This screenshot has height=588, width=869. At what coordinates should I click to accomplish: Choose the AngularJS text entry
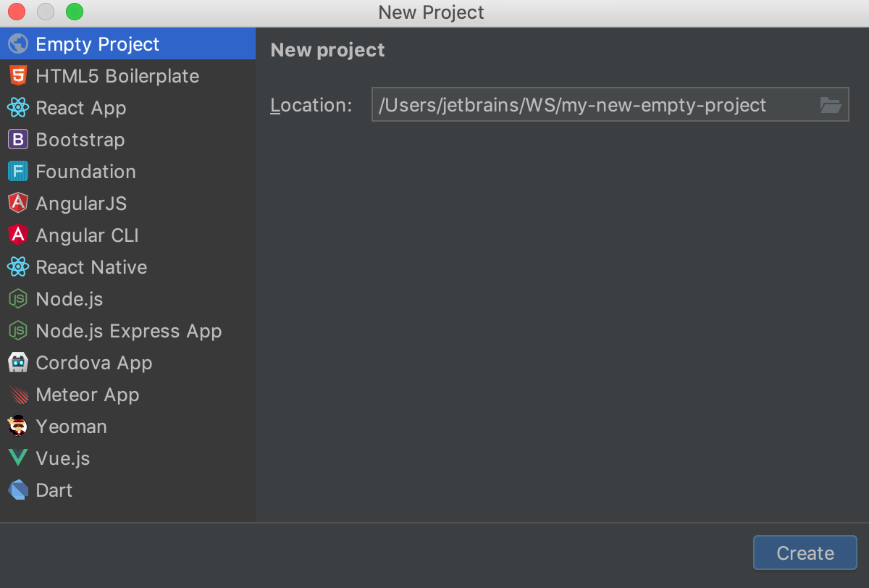click(x=81, y=203)
